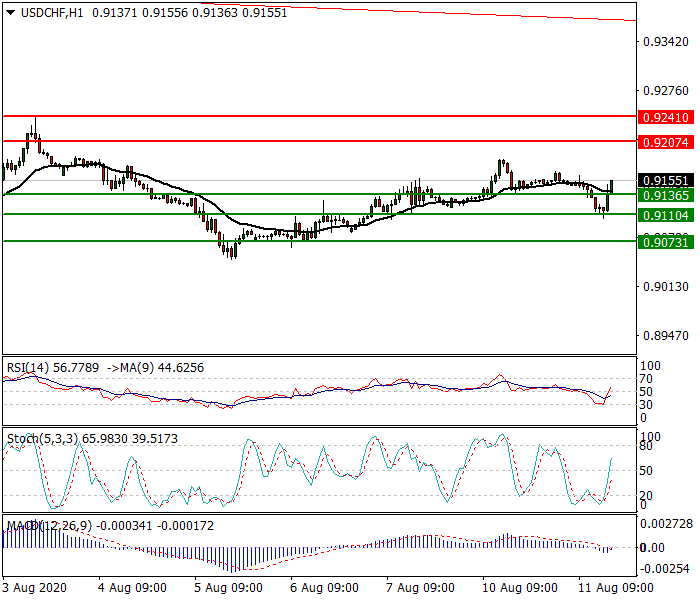This screenshot has width=700, height=600.
Task: Select the 0.92410 red price label
Action: (666, 118)
